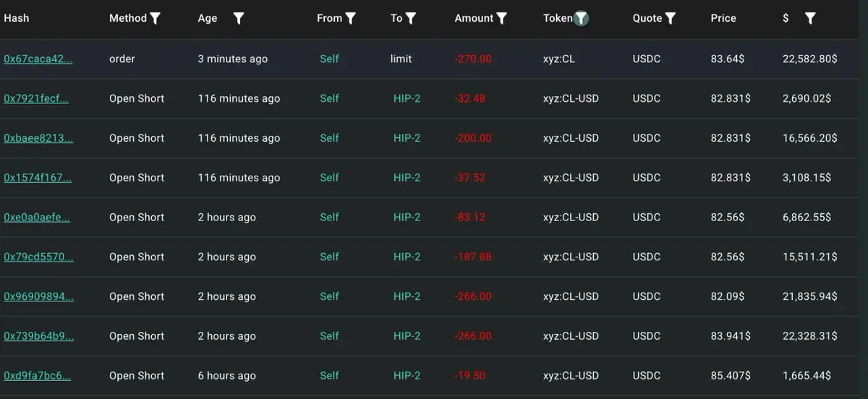The image size is (868, 399).
Task: Click hash link 0x79cd5570
Action: [38, 257]
